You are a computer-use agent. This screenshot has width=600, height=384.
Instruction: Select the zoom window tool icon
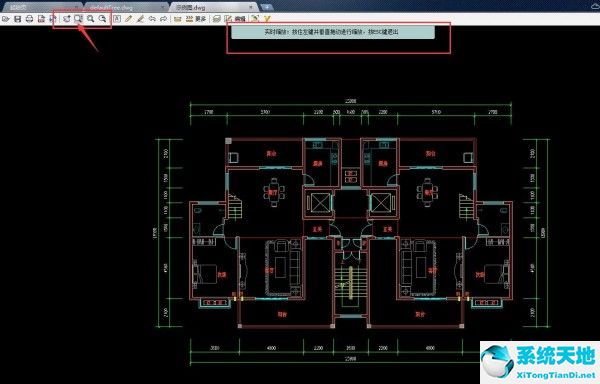coord(78,18)
